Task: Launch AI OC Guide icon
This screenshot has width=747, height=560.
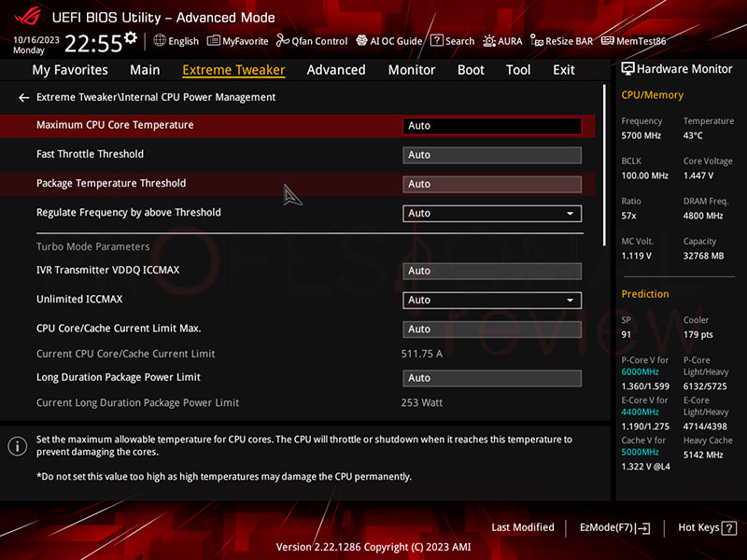Action: (x=361, y=40)
